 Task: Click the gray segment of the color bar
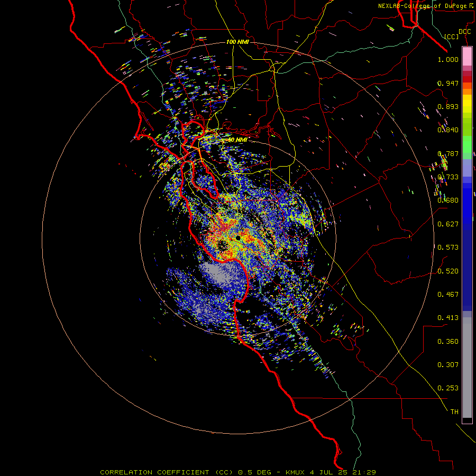pyautogui.click(x=467, y=368)
